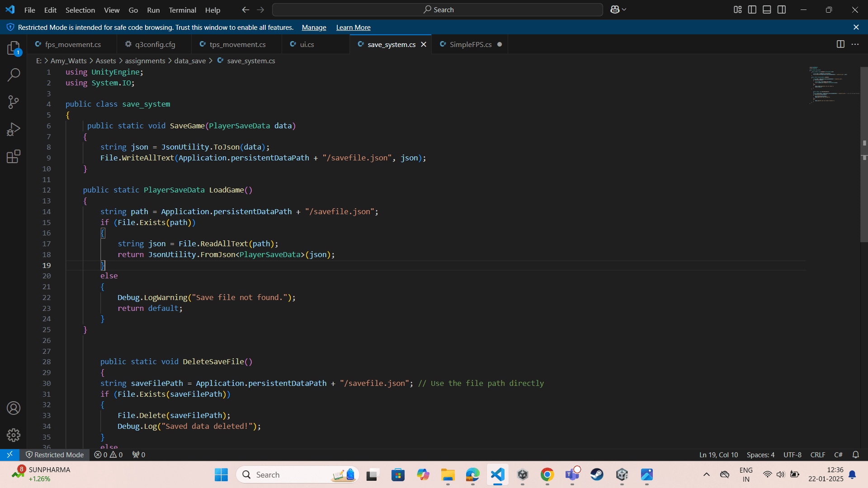This screenshot has width=868, height=488.
Task: Open the Source Control view
Action: tap(14, 102)
